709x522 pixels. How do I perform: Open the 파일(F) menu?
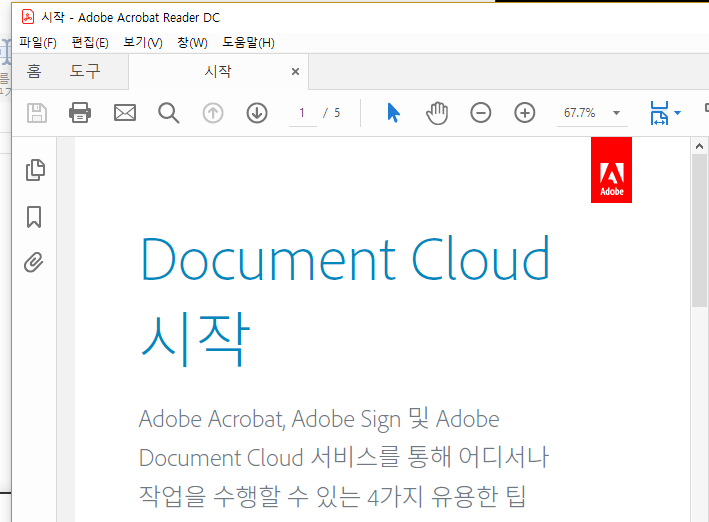coord(38,43)
